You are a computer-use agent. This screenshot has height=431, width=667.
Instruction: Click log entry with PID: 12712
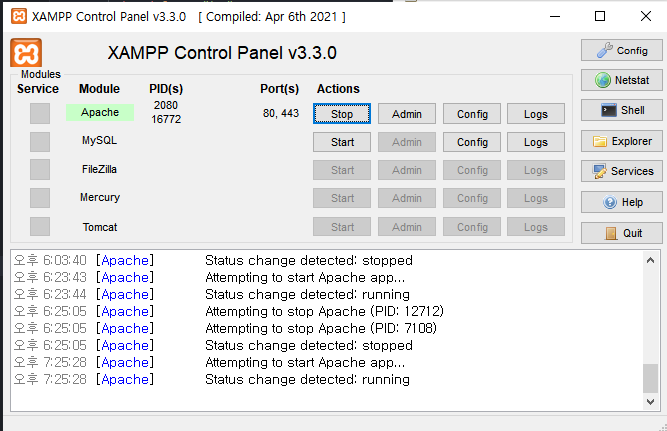coord(229,311)
